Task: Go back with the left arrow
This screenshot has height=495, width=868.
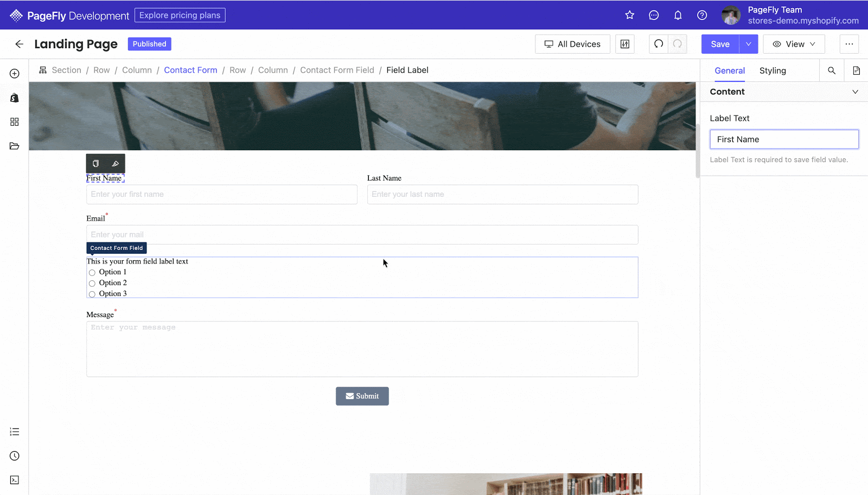Action: tap(19, 44)
